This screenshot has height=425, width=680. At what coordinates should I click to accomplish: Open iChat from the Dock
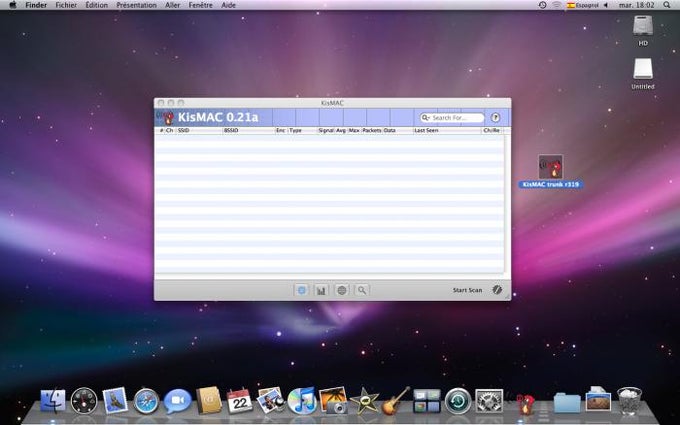coord(177,401)
